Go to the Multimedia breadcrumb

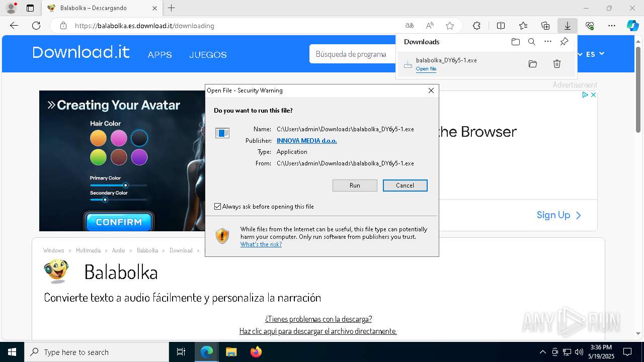point(89,250)
